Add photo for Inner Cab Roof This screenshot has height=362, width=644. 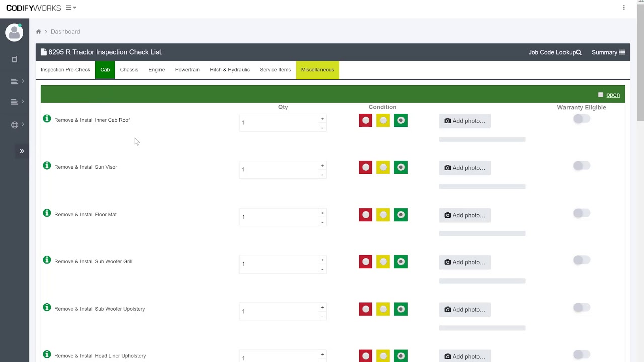pos(464,121)
